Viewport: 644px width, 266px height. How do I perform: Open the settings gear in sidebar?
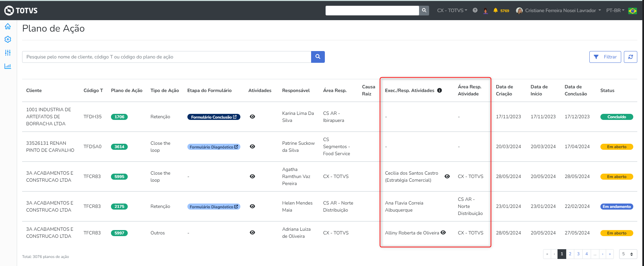point(8,40)
